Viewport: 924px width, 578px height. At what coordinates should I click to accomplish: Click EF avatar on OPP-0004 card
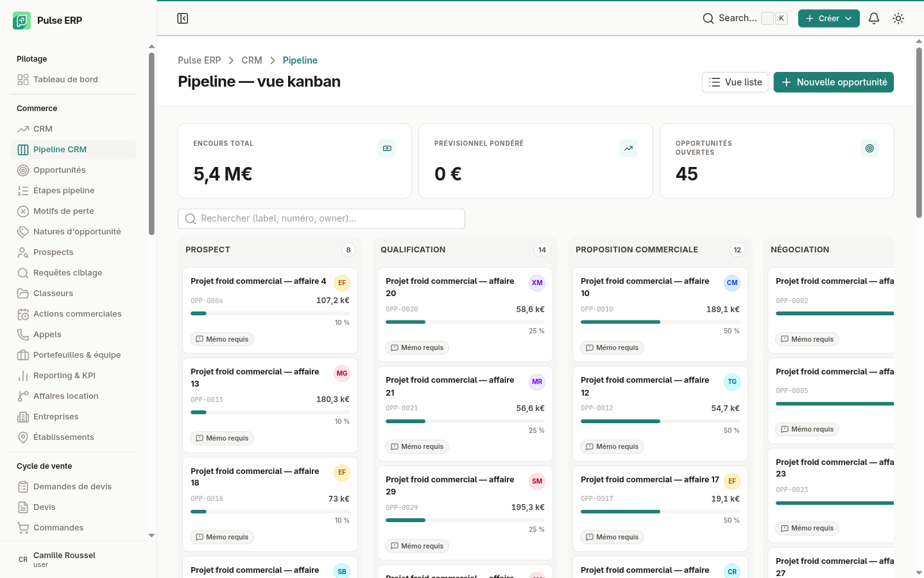tap(342, 283)
